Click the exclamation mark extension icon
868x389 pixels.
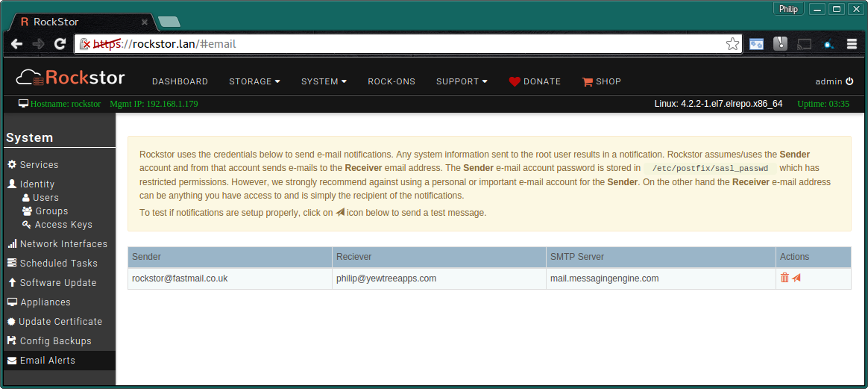(780, 44)
